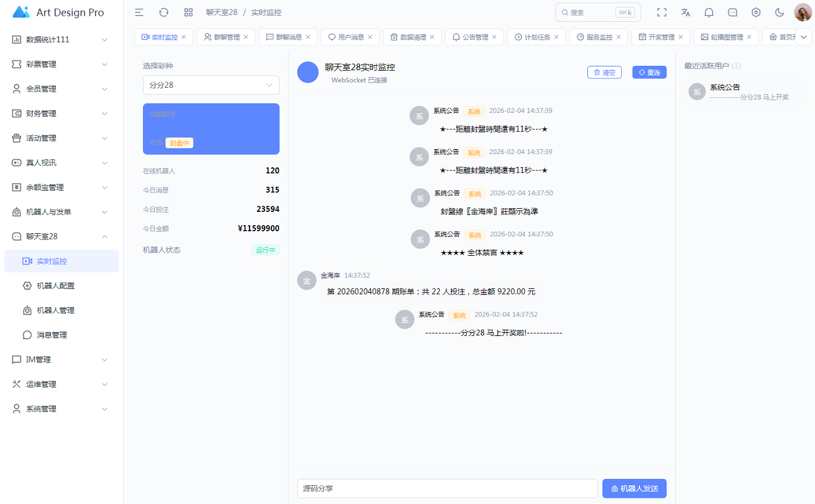Open the tab list dropdown arrow
This screenshot has width=815, height=504.
[804, 37]
